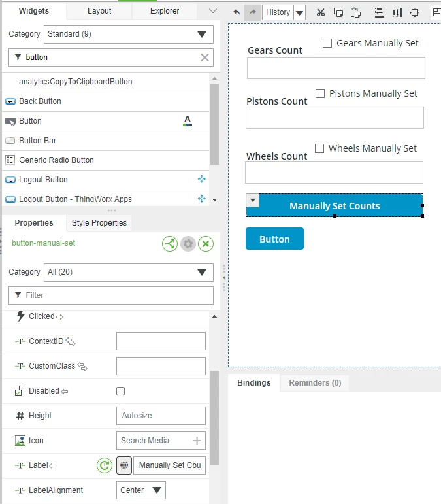
Task: Open the Style Properties tab
Action: [99, 223]
